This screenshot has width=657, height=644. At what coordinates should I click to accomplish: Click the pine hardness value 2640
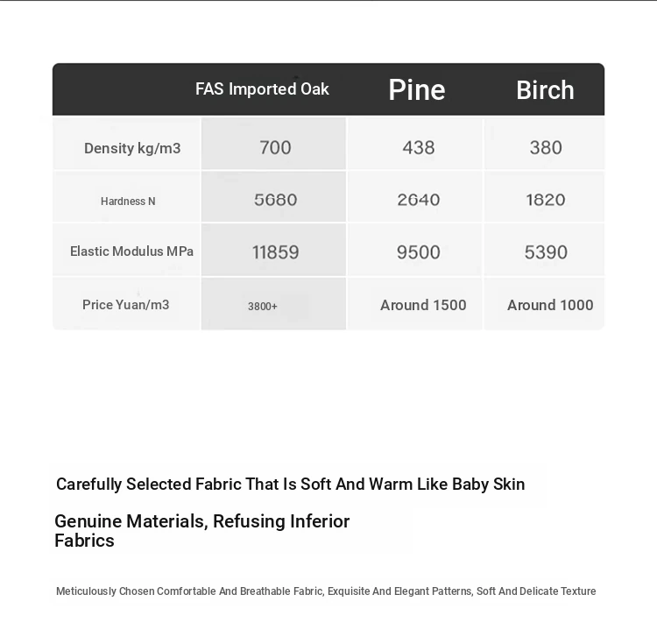(x=419, y=200)
